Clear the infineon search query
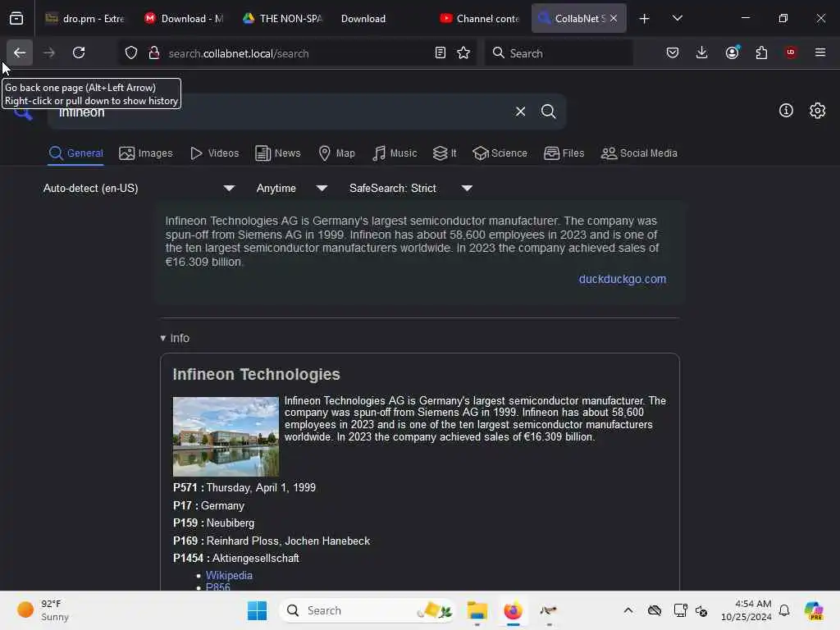 (x=521, y=112)
